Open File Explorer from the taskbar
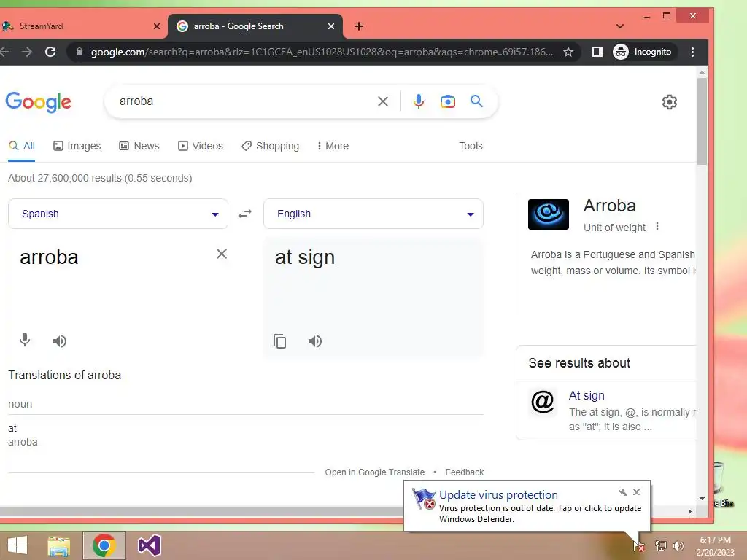Screen dimensions: 747x560 pos(59,545)
